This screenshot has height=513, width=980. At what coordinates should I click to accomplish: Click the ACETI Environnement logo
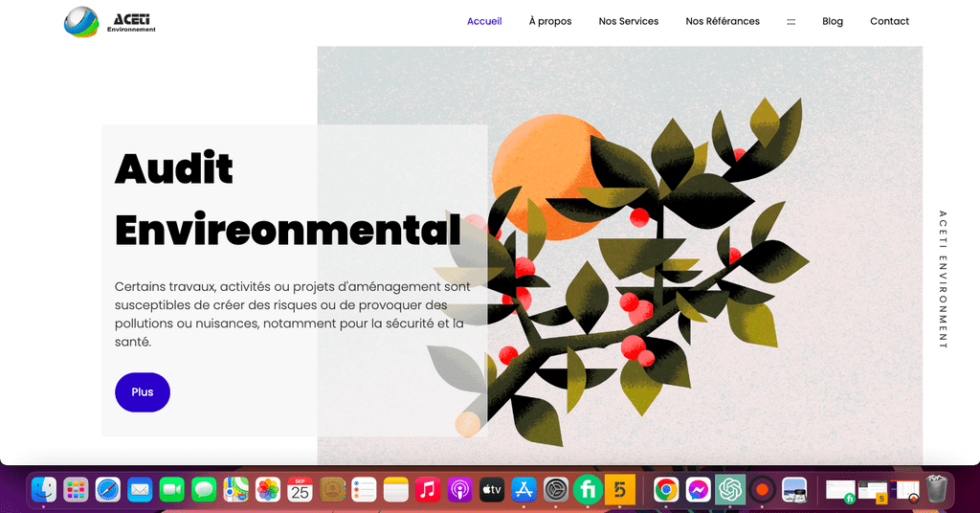pos(110,22)
